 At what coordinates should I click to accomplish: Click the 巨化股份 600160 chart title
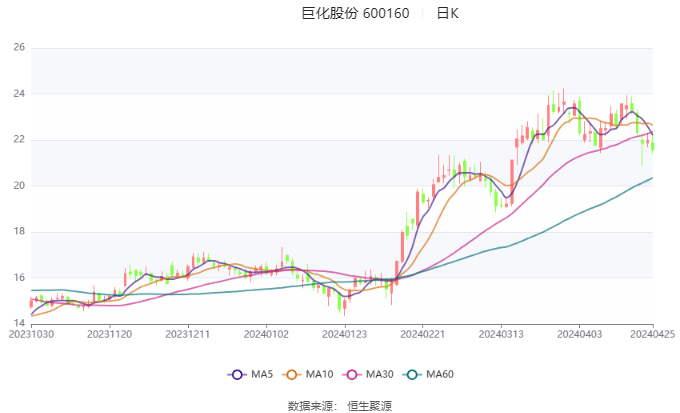pyautogui.click(x=355, y=13)
